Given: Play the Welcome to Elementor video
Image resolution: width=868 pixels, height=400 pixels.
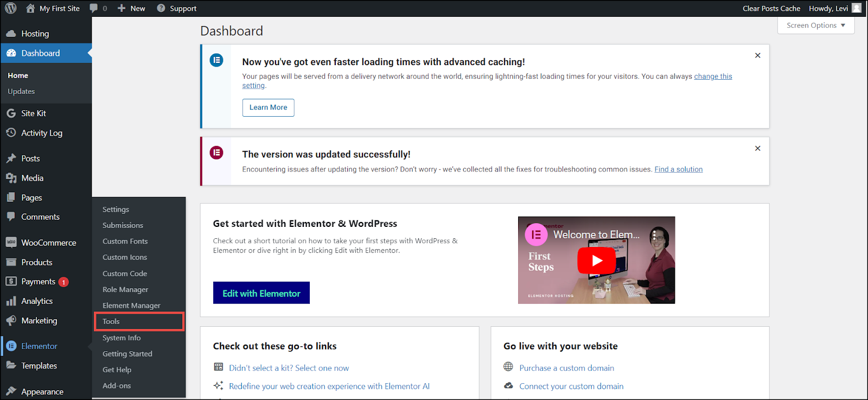Looking at the screenshot, I should 597,261.
